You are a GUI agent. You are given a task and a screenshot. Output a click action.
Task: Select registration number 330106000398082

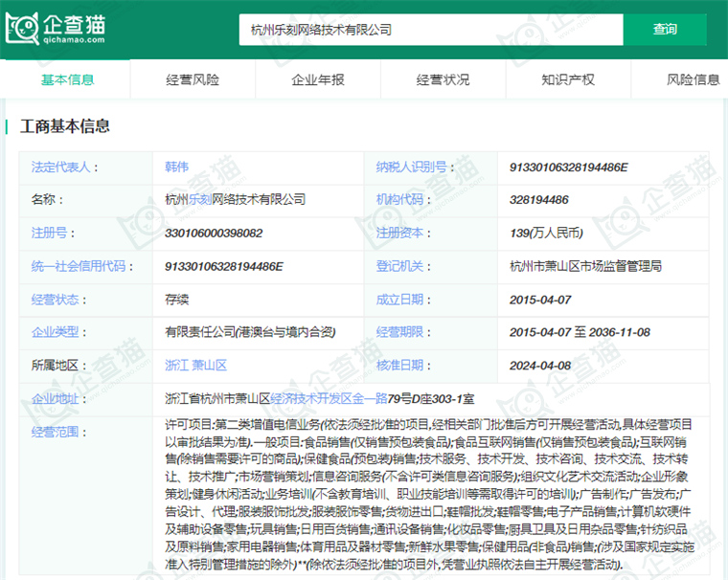(x=214, y=234)
